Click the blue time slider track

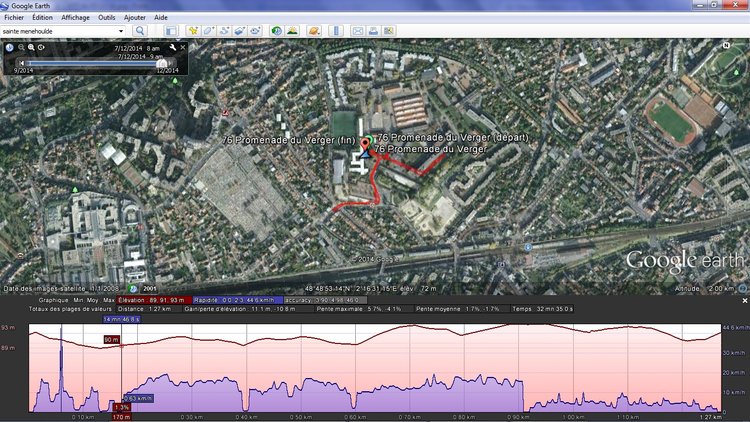[92, 63]
